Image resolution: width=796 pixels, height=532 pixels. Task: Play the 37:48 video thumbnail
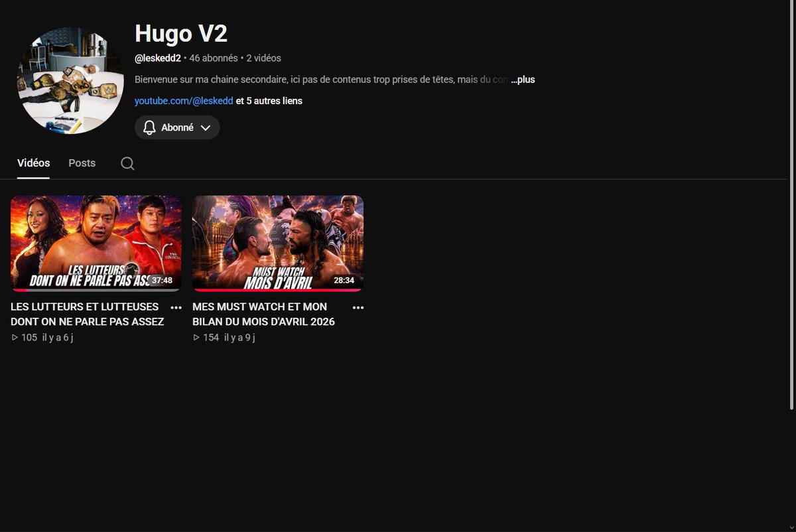coord(96,243)
